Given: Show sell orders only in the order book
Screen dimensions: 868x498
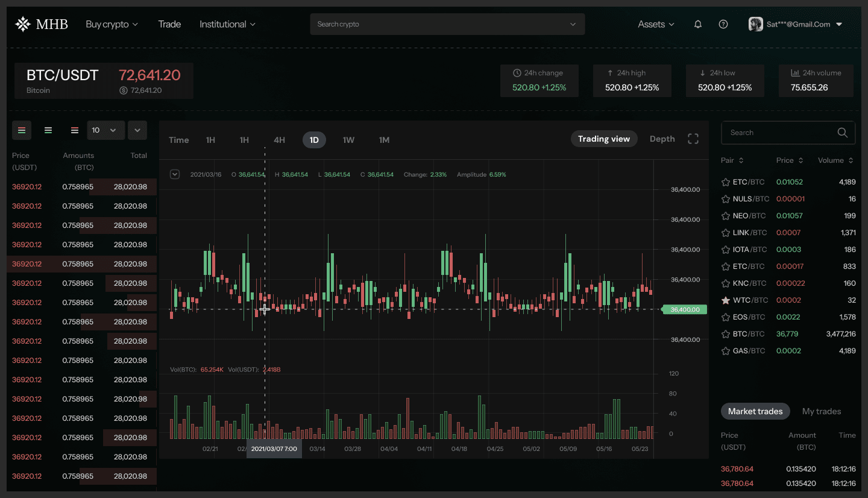Looking at the screenshot, I should pyautogui.click(x=74, y=130).
